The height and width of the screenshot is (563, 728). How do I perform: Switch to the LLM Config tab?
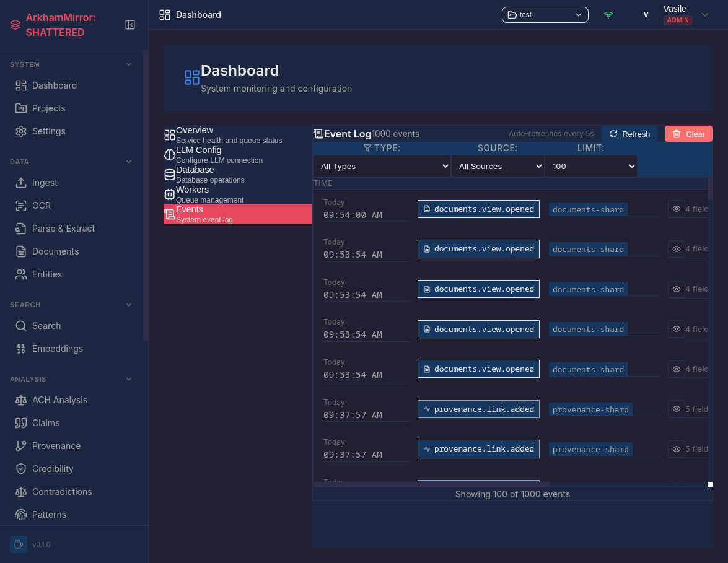tap(238, 155)
